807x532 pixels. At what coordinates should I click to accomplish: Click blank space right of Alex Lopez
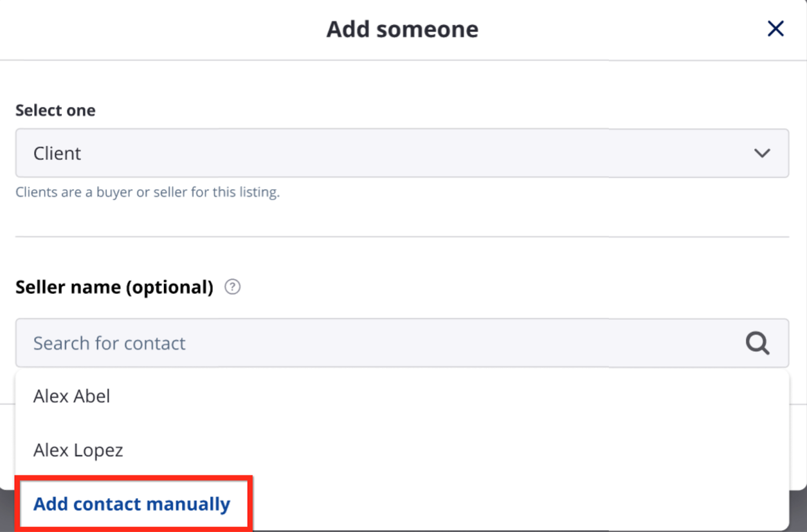click(x=454, y=450)
